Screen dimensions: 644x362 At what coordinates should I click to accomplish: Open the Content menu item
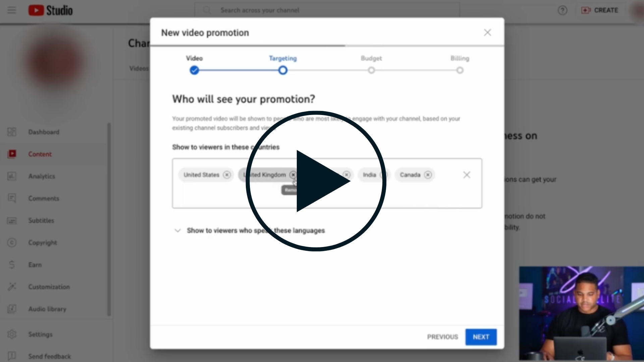click(x=40, y=154)
